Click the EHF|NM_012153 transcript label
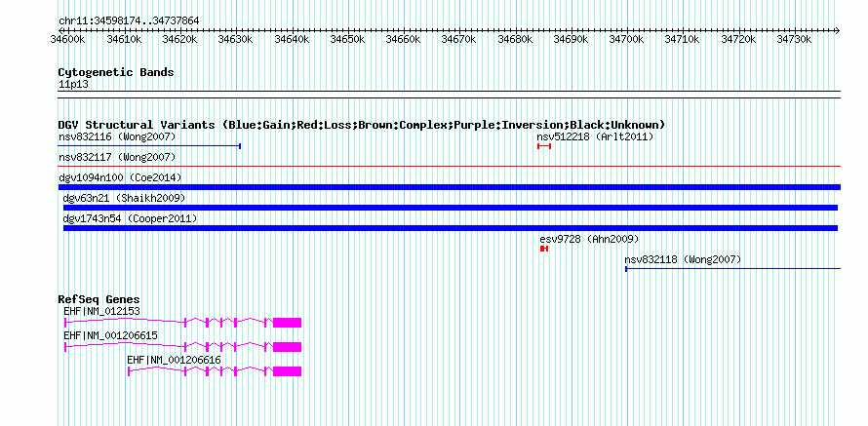The height and width of the screenshot is (426, 868). 101,312
